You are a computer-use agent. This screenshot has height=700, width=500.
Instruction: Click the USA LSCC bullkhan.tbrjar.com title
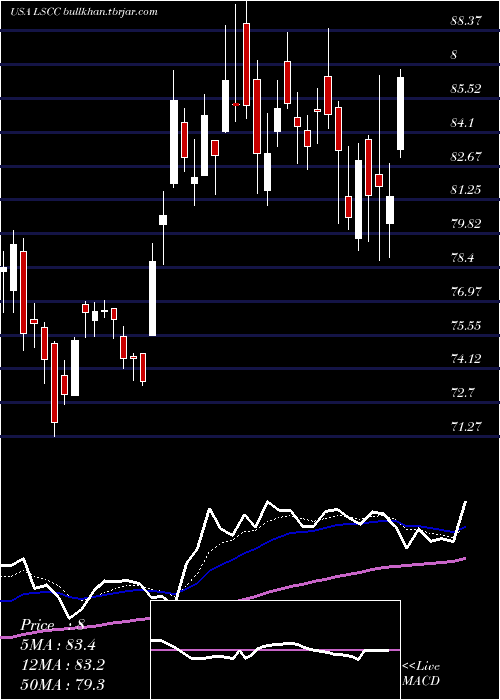click(83, 12)
